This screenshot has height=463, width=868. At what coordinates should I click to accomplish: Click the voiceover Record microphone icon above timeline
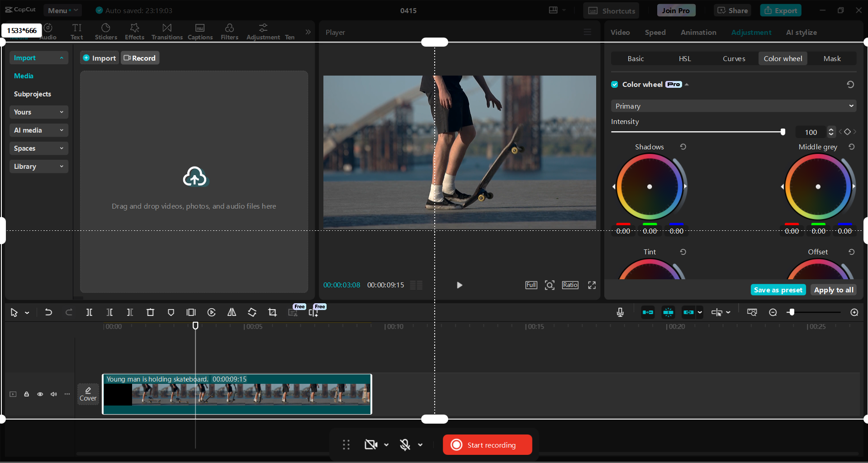click(620, 312)
